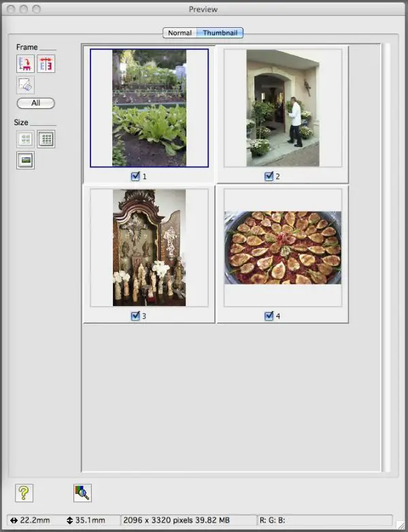Select the garden vegetable patch thumbnail
Image resolution: width=408 pixels, height=532 pixels.
[x=149, y=107]
